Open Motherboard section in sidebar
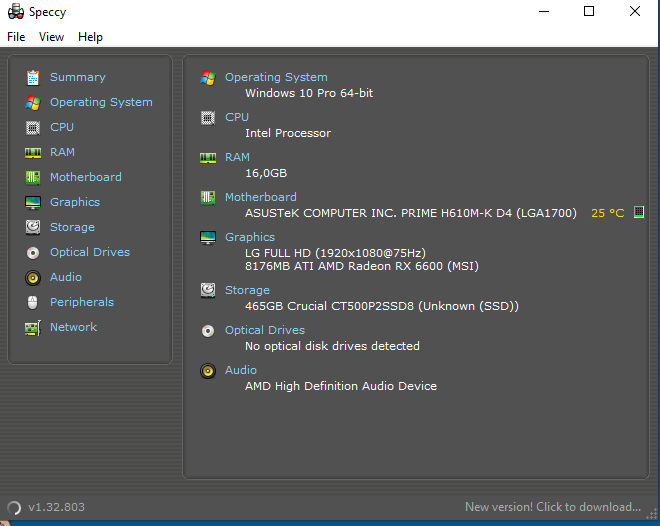 [86, 177]
